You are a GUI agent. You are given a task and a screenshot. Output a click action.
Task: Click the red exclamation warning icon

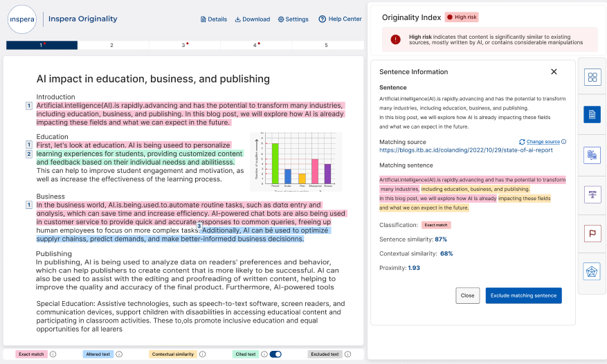(x=396, y=39)
